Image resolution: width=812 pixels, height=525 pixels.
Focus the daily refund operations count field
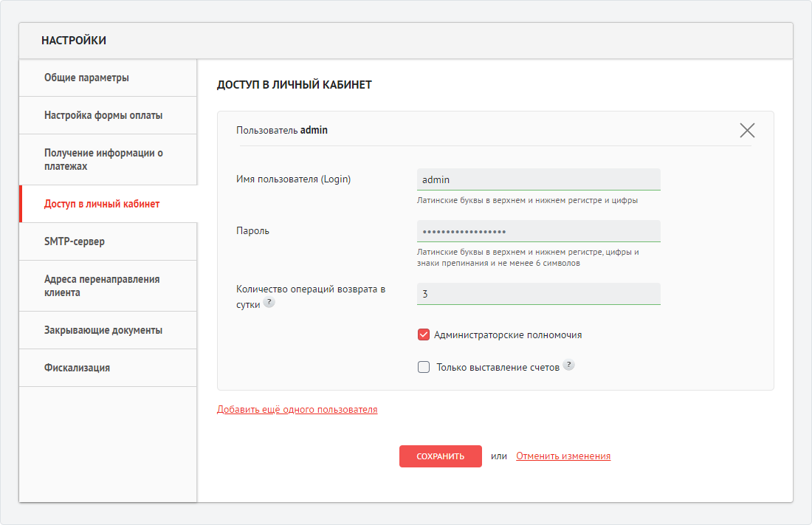[538, 294]
